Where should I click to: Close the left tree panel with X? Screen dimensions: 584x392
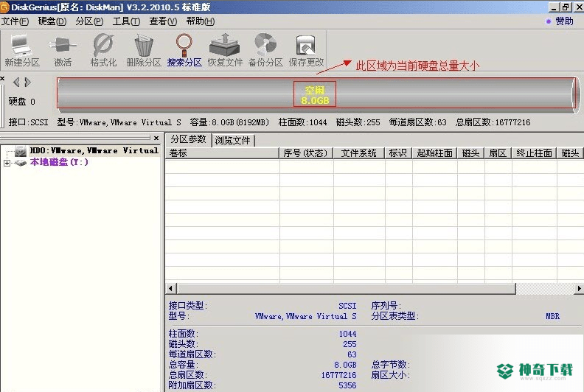tap(156, 138)
